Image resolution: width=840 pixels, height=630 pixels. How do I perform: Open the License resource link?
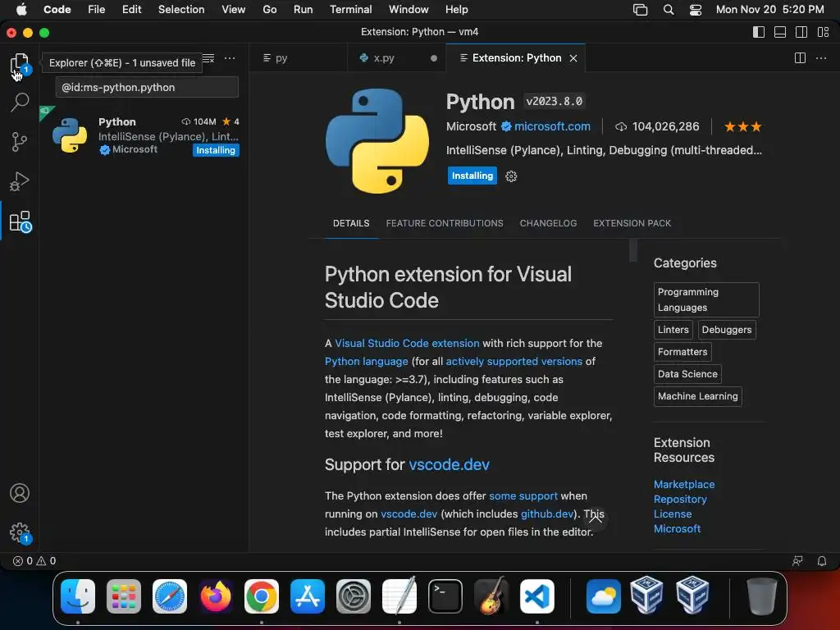673,514
